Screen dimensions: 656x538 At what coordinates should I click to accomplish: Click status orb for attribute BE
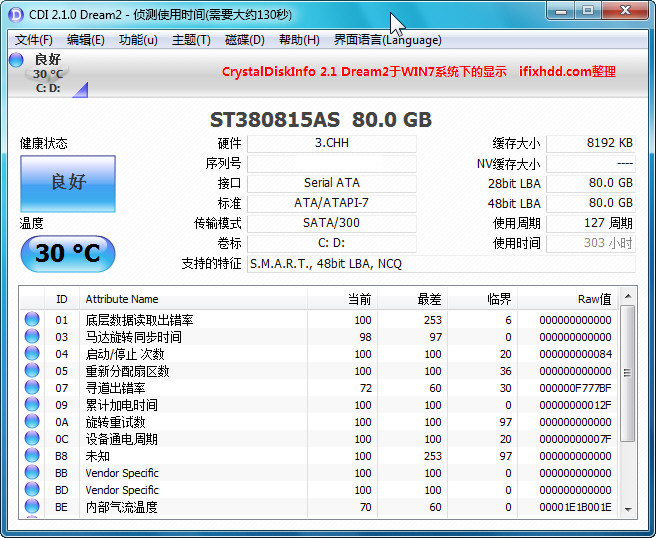pos(32,507)
